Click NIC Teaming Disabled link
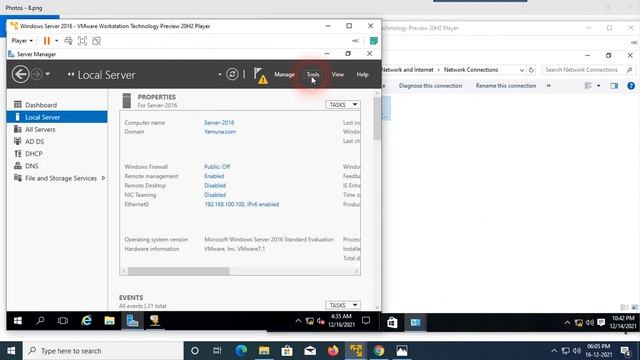Image resolution: width=640 pixels, height=360 pixels. tap(215, 195)
